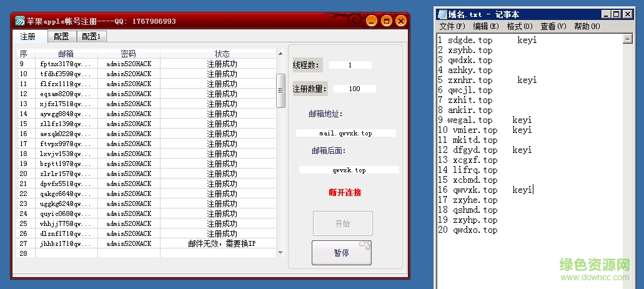The width and height of the screenshot is (644, 289).
Task: Select the row with dlznf171@qw...
Action: click(146, 233)
